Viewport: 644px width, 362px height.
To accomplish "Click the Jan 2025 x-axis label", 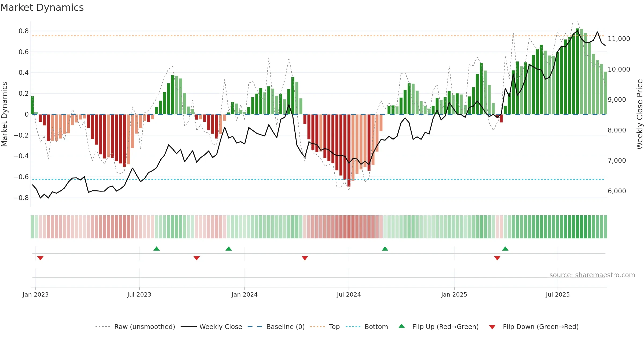I will click(x=454, y=294).
